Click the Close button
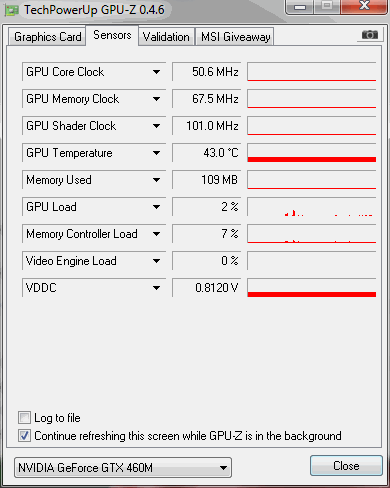The image size is (390, 488). tap(346, 466)
